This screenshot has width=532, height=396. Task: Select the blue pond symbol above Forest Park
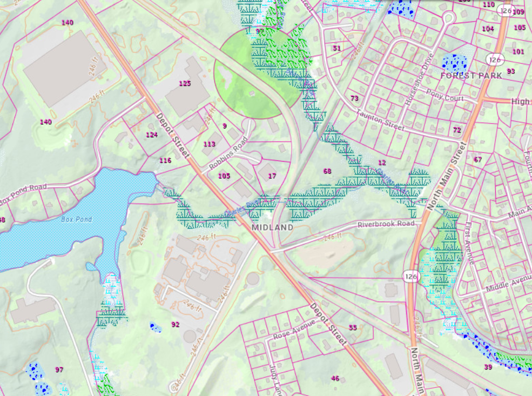pyautogui.click(x=454, y=62)
